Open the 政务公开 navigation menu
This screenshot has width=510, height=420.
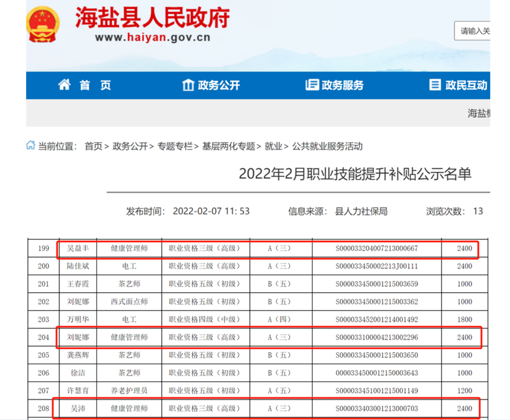coord(219,85)
